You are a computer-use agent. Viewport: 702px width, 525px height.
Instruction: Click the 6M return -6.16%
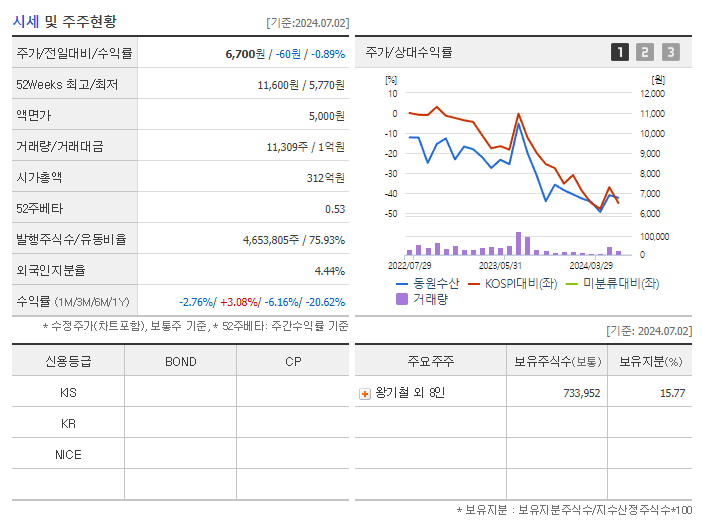tap(282, 302)
